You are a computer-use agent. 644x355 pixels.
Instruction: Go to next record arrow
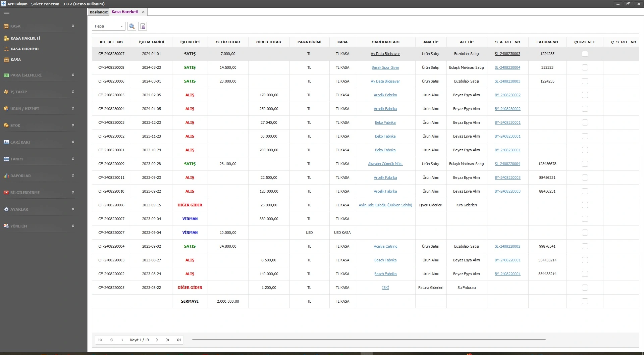coord(157,340)
